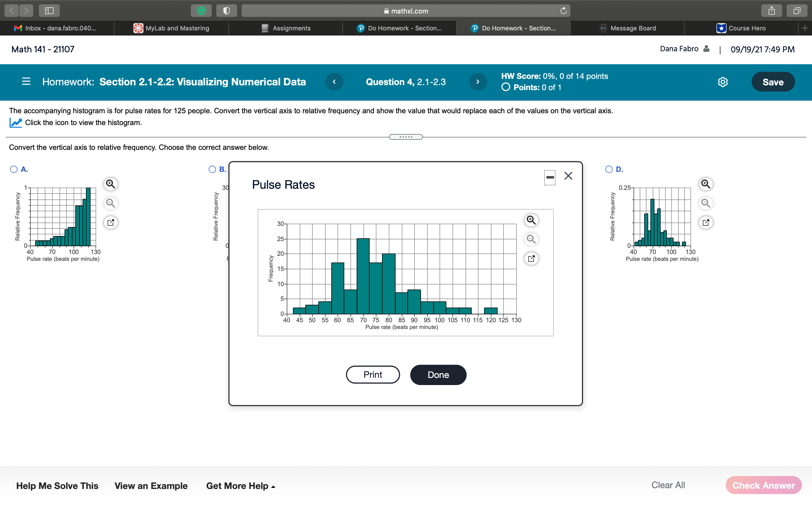Open homework settings gear
This screenshot has height=507, width=812.
click(722, 82)
